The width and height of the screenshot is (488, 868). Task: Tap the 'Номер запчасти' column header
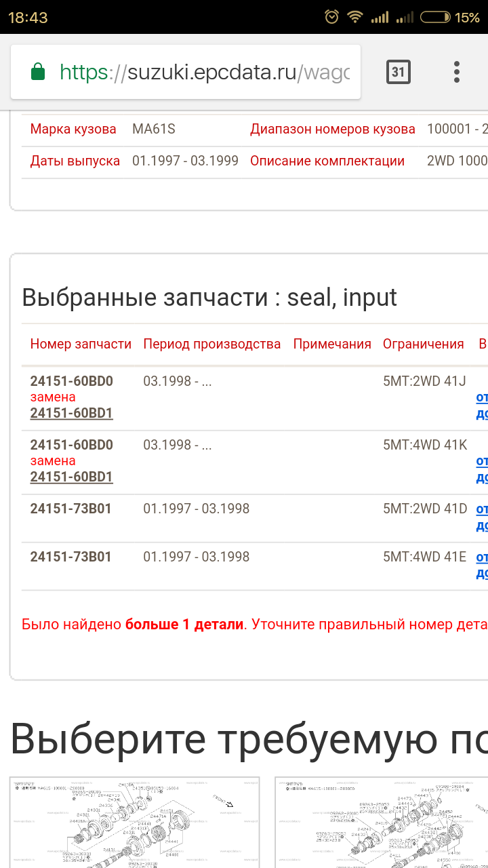point(81,344)
